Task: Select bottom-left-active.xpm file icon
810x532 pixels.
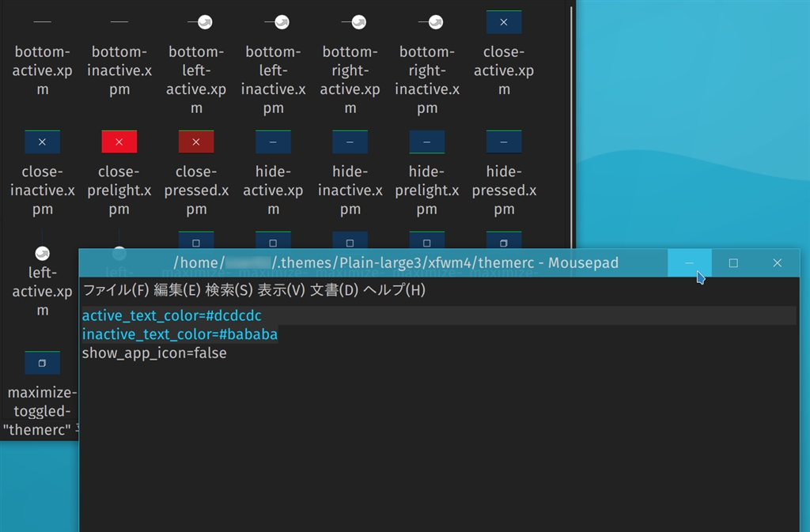Action: point(200,21)
